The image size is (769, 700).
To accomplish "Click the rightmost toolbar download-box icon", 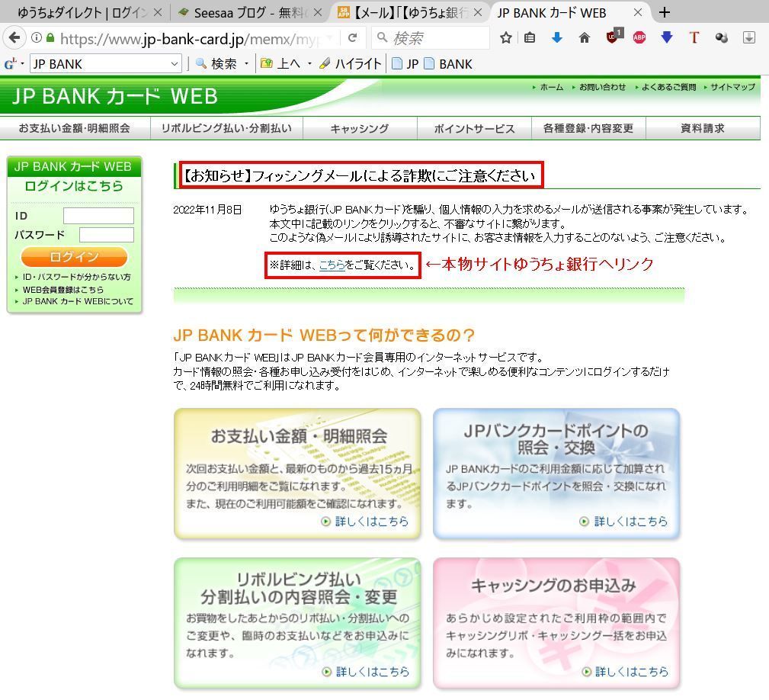I will pos(749,38).
